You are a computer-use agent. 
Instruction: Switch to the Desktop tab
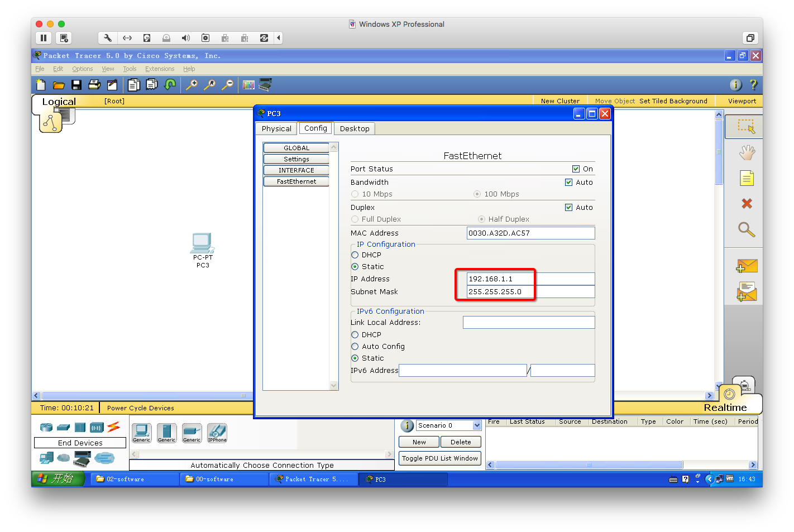(355, 129)
